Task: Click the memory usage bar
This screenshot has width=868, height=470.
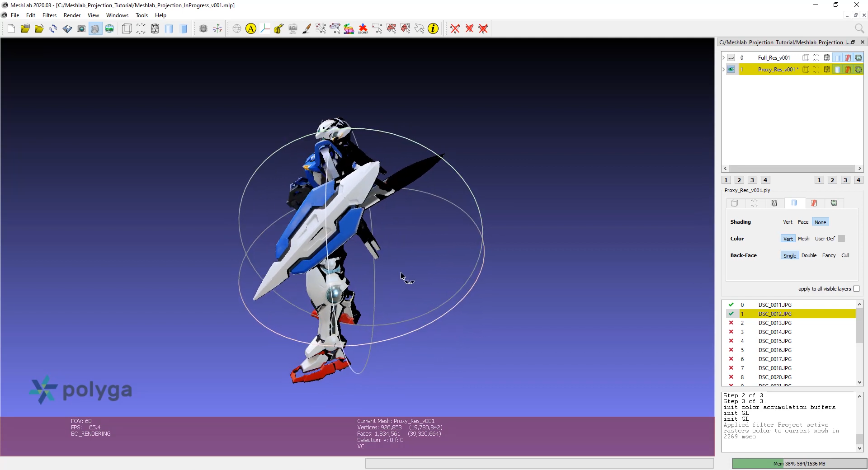Action: tap(799, 464)
